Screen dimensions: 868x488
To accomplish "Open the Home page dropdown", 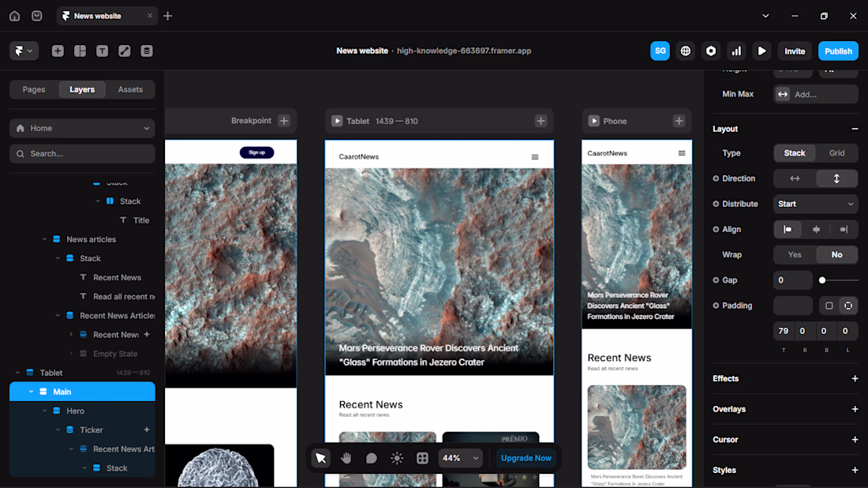I will pos(82,128).
